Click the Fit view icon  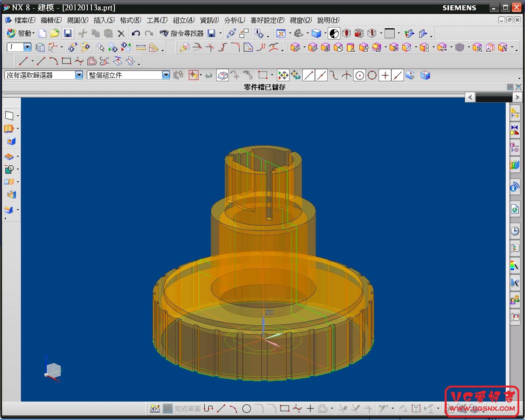281,34
